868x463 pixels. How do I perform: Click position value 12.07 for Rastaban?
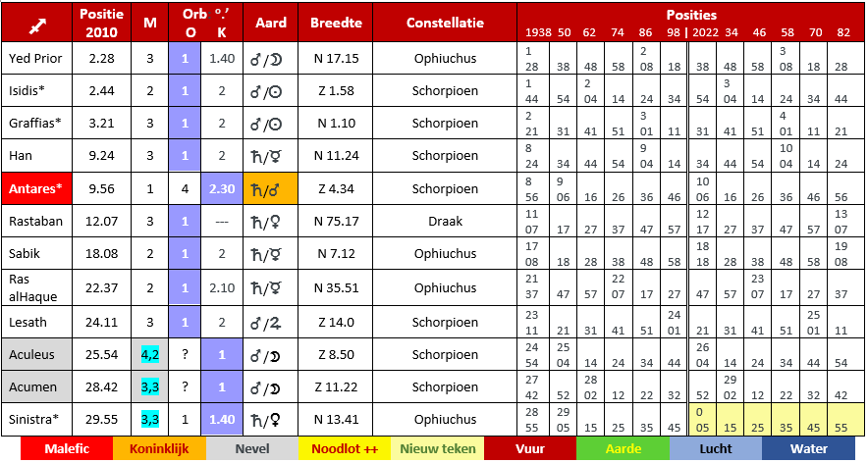point(101,222)
